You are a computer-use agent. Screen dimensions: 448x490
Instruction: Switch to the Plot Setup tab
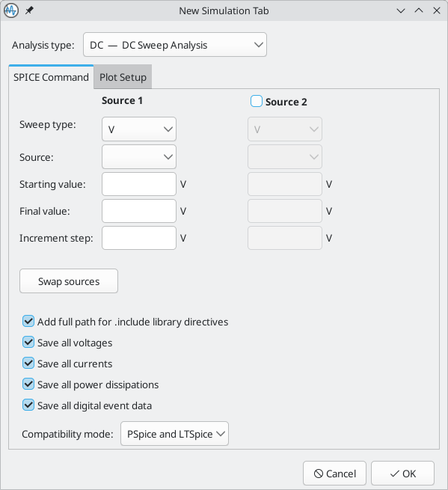(x=123, y=77)
